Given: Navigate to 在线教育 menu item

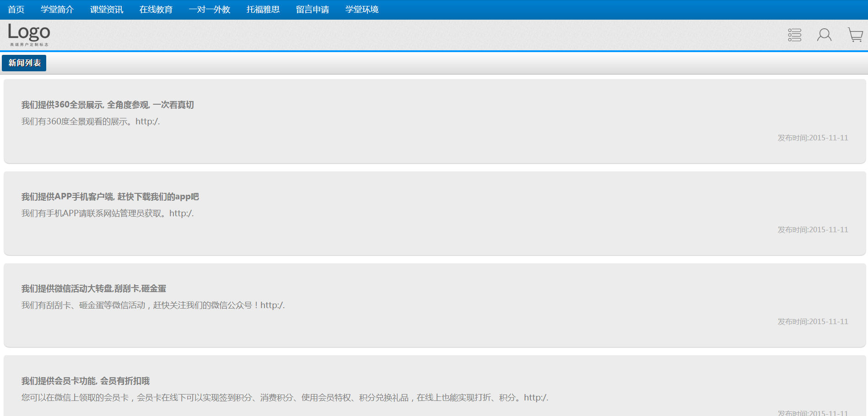Looking at the screenshot, I should point(156,10).
